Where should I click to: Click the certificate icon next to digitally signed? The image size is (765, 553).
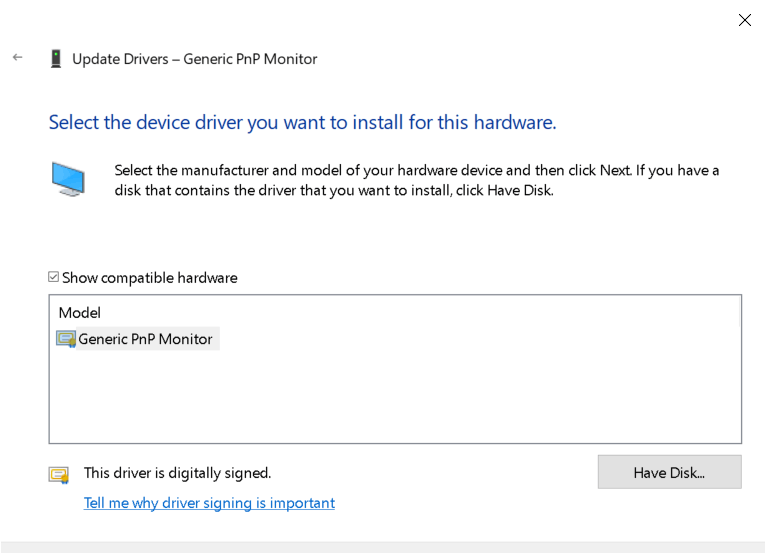click(x=59, y=474)
